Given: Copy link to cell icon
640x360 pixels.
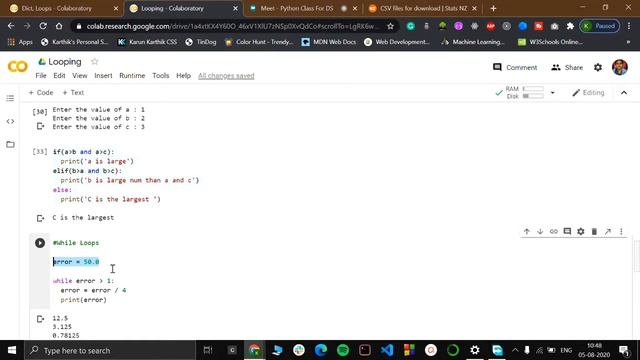Looking at the screenshot, I should click(x=553, y=231).
